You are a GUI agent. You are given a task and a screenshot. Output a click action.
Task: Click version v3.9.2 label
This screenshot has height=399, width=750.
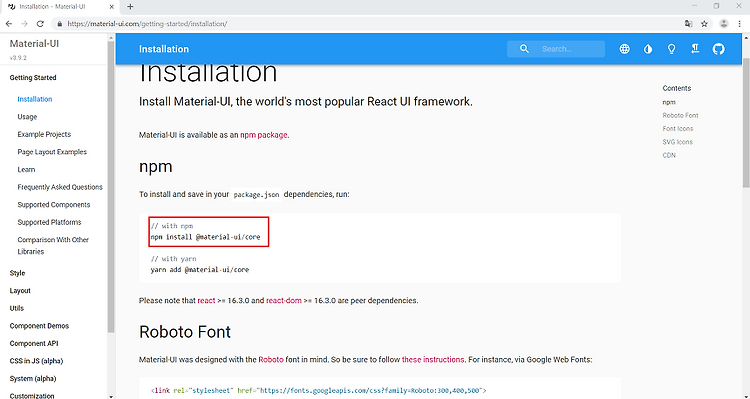[x=18, y=57]
